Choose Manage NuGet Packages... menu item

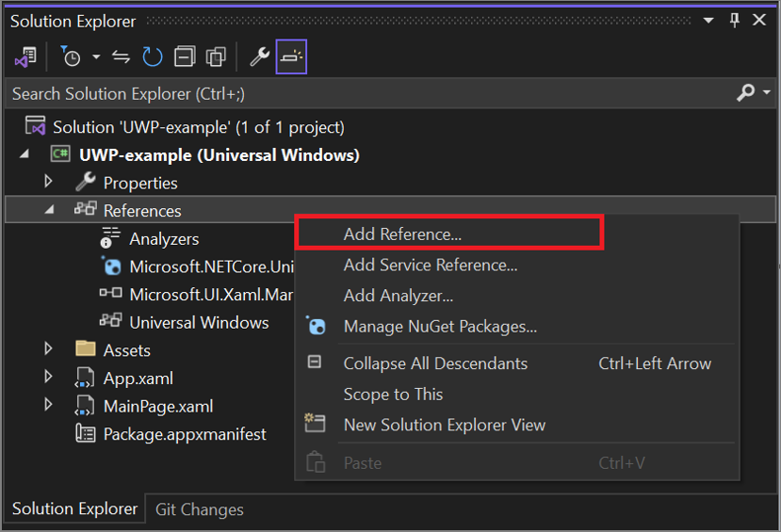pos(440,327)
